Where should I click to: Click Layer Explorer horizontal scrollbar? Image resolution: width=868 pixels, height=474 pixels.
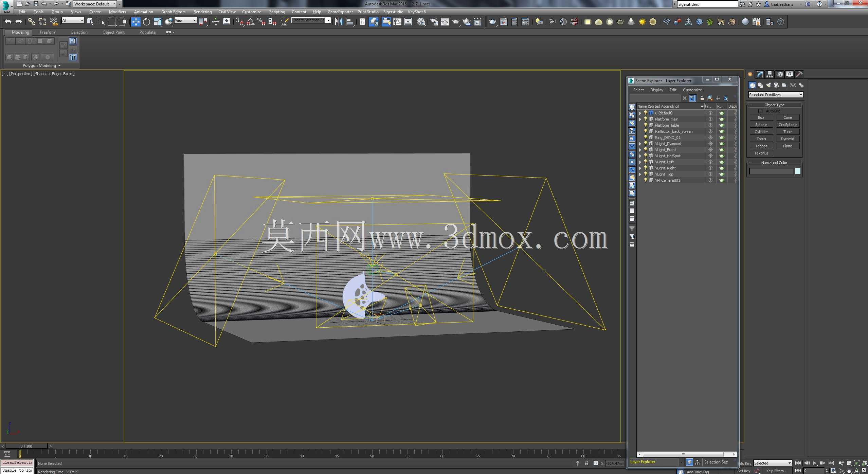pos(686,454)
